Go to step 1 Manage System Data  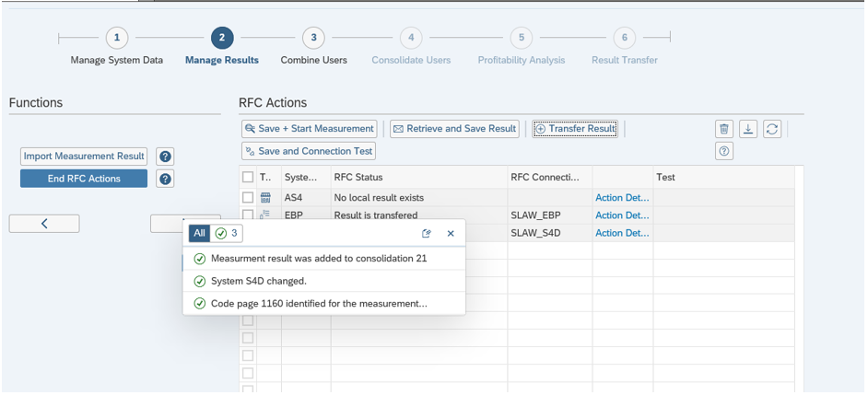point(116,38)
